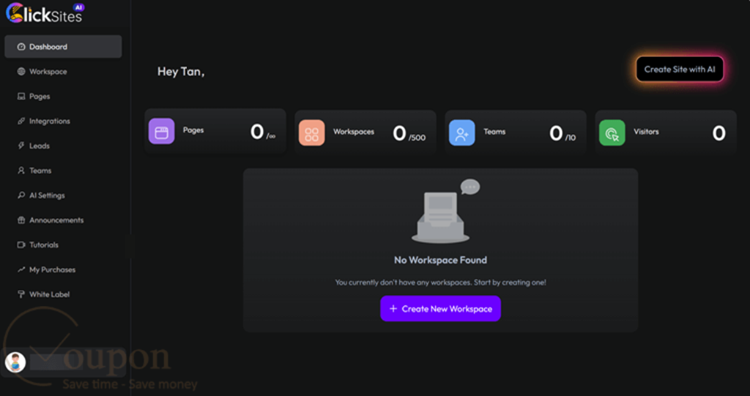Click the Create Site with AI button
This screenshot has height=396, width=750.
point(680,69)
